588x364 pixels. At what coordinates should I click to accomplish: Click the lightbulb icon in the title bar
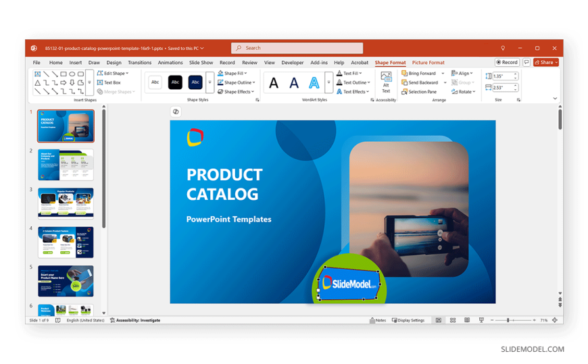pyautogui.click(x=503, y=48)
